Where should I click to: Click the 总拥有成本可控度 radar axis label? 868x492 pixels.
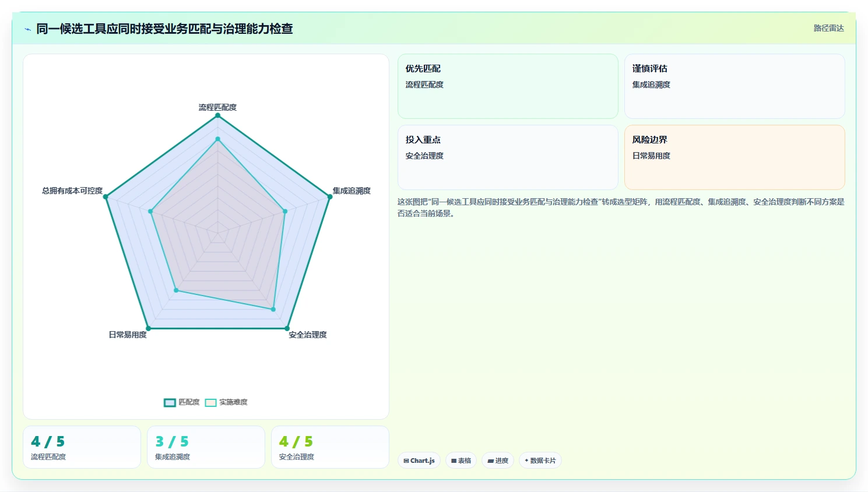pyautogui.click(x=72, y=191)
